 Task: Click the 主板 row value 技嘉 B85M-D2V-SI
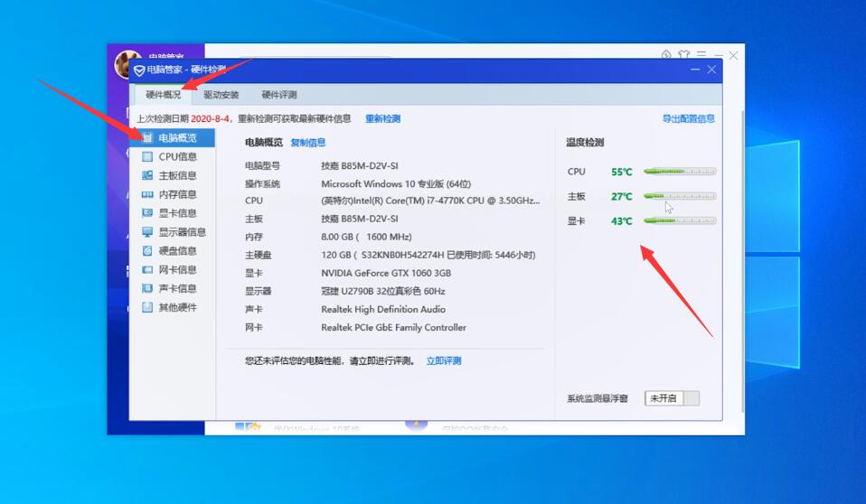360,219
